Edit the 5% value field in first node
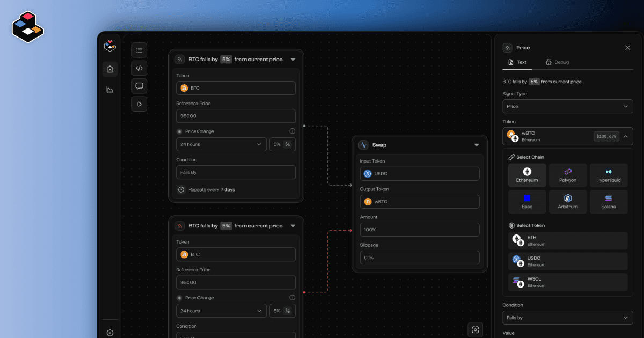This screenshot has width=644, height=338. [x=277, y=144]
